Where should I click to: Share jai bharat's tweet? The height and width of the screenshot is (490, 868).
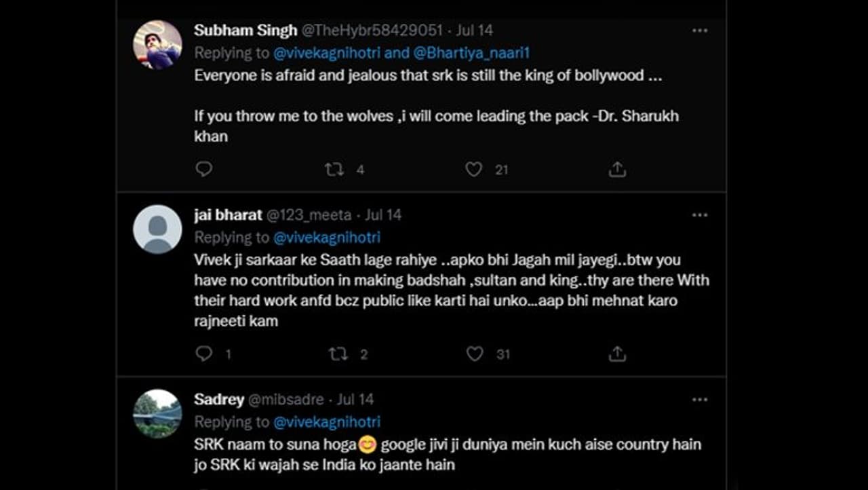point(616,354)
